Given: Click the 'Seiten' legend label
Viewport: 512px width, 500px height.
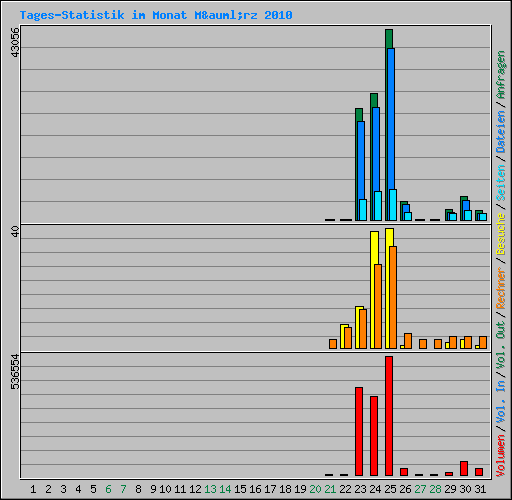Looking at the screenshot, I should point(501,183).
